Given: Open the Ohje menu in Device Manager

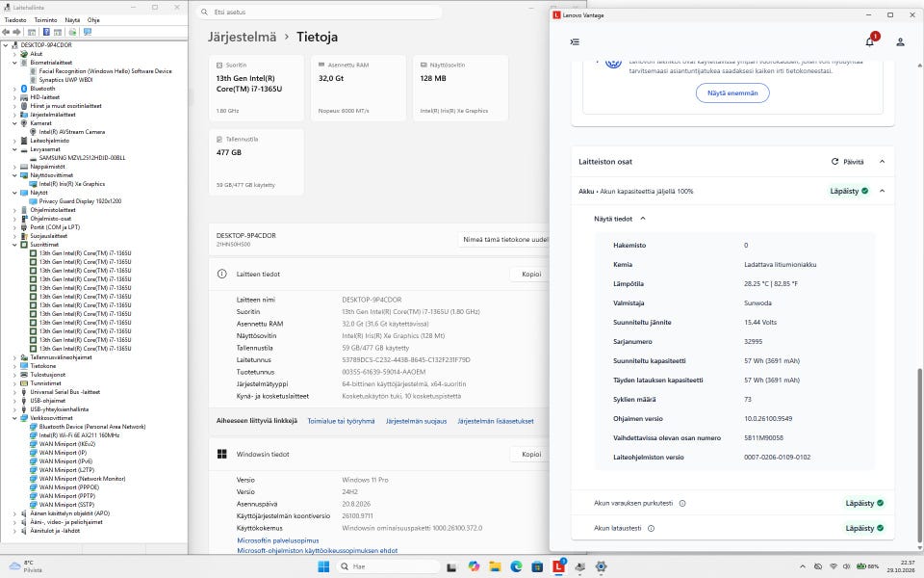Looking at the screenshot, I should pyautogui.click(x=93, y=20).
